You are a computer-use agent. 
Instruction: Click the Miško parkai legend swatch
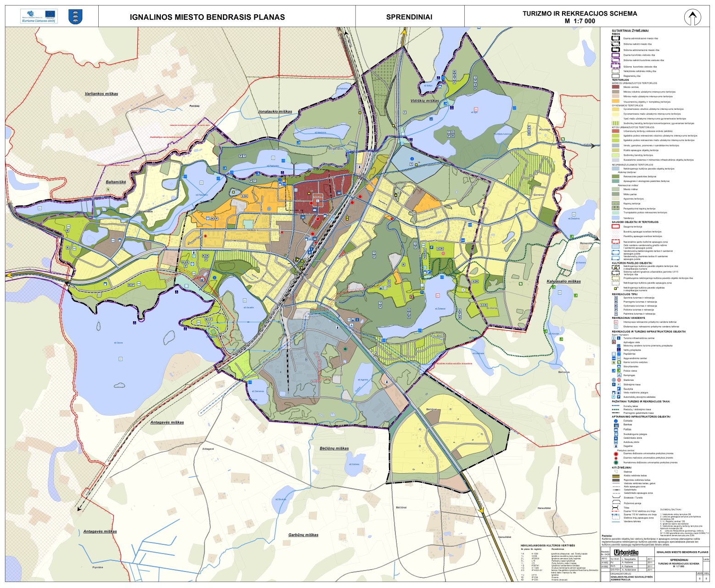(x=616, y=194)
